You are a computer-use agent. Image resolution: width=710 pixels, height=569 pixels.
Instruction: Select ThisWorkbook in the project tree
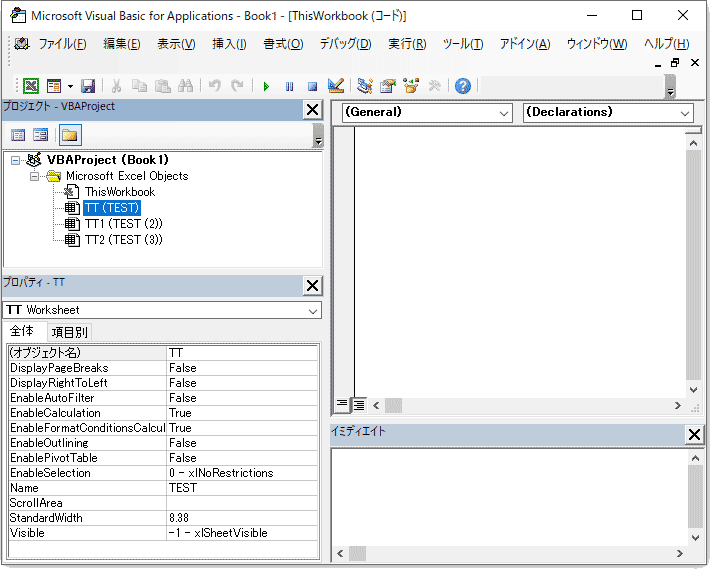(x=120, y=192)
